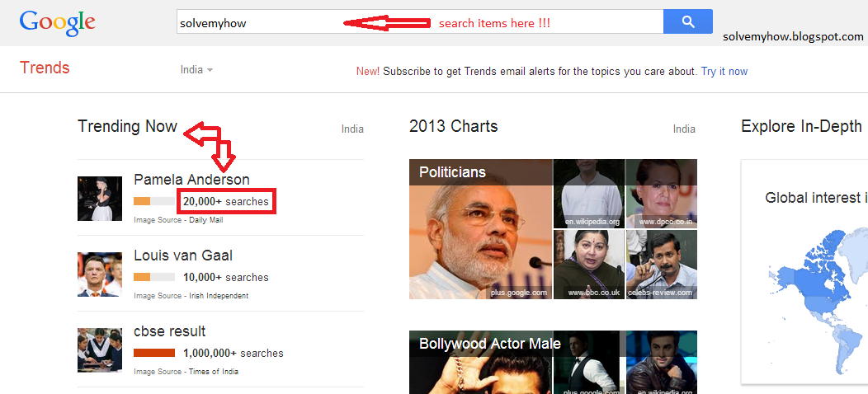The width and height of the screenshot is (868, 394).
Task: Click the 2013 Charts heading
Action: [453, 127]
